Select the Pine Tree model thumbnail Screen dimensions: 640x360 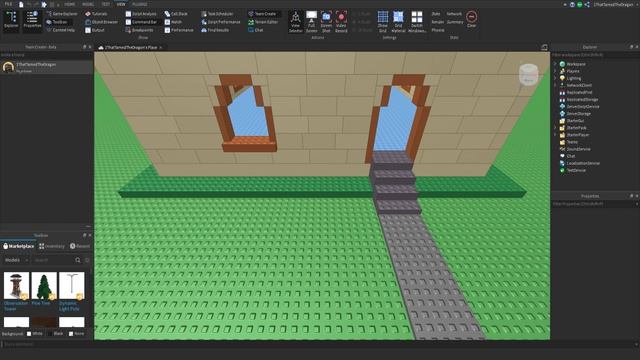44,286
